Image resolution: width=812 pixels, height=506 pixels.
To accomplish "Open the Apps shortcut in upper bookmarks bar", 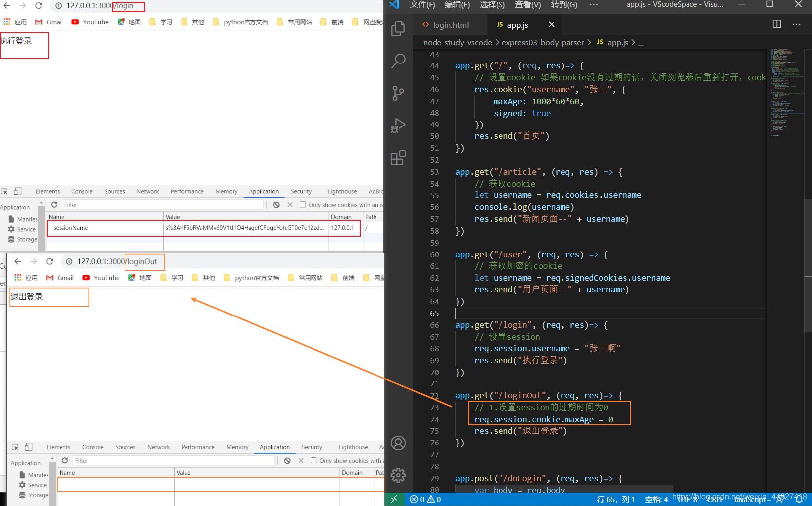I will coord(15,22).
